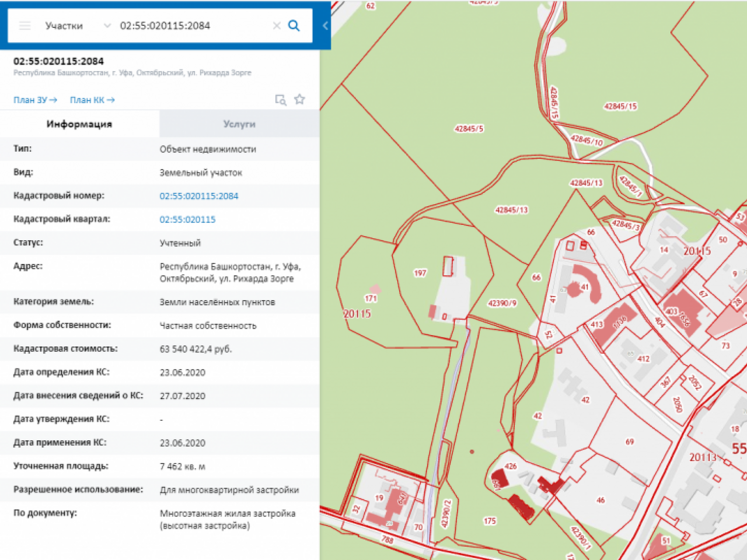Expand the Участки search type dropdown
Screen dimensions: 747x560
point(107,26)
